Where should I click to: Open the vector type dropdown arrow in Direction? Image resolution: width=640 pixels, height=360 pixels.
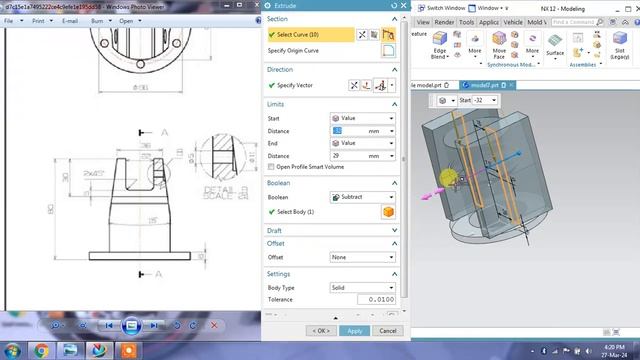tap(392, 85)
